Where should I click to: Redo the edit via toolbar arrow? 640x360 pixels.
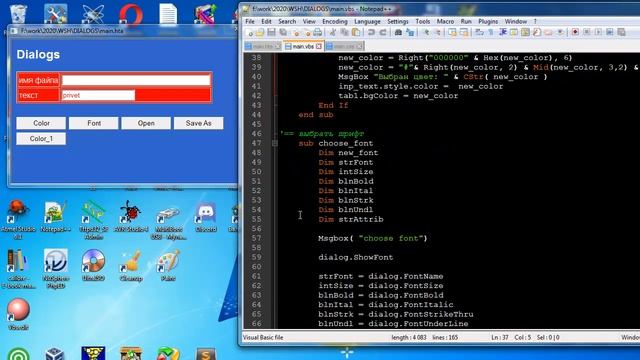(x=383, y=32)
